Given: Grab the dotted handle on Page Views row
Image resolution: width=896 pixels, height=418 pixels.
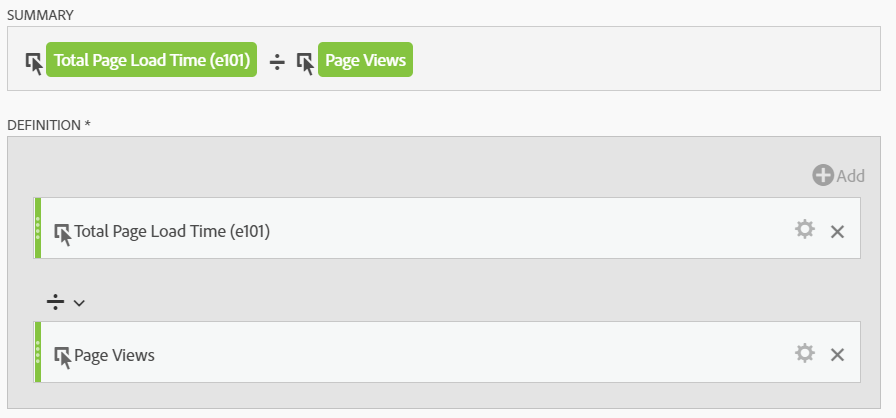Looking at the screenshot, I should [x=38, y=352].
